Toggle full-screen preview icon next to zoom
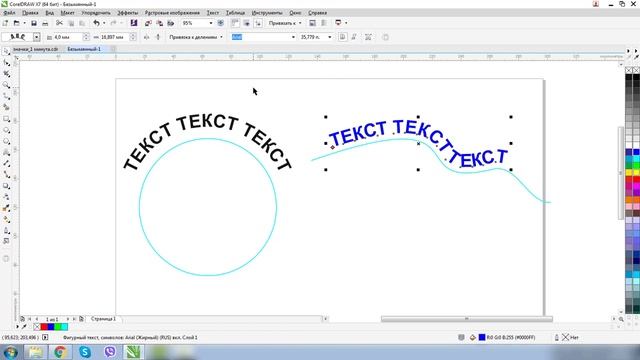The width and height of the screenshot is (640, 360). tap(220, 23)
